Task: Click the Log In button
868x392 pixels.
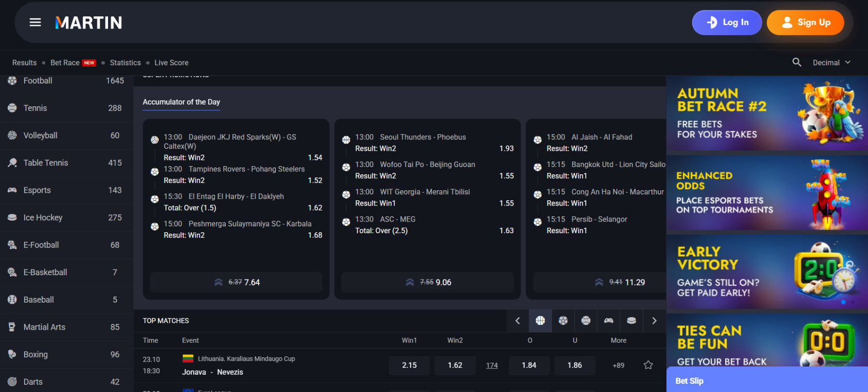Action: click(727, 23)
